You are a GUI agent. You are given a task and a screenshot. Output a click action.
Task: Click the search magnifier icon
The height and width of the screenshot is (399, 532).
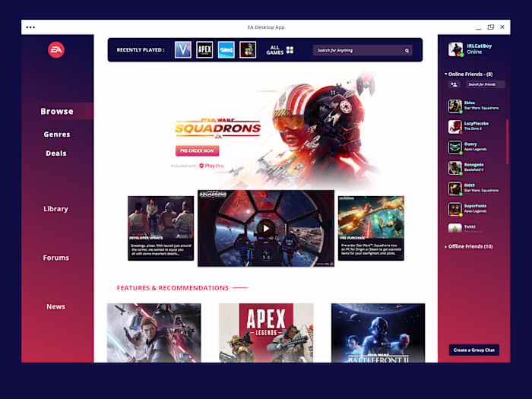click(407, 51)
